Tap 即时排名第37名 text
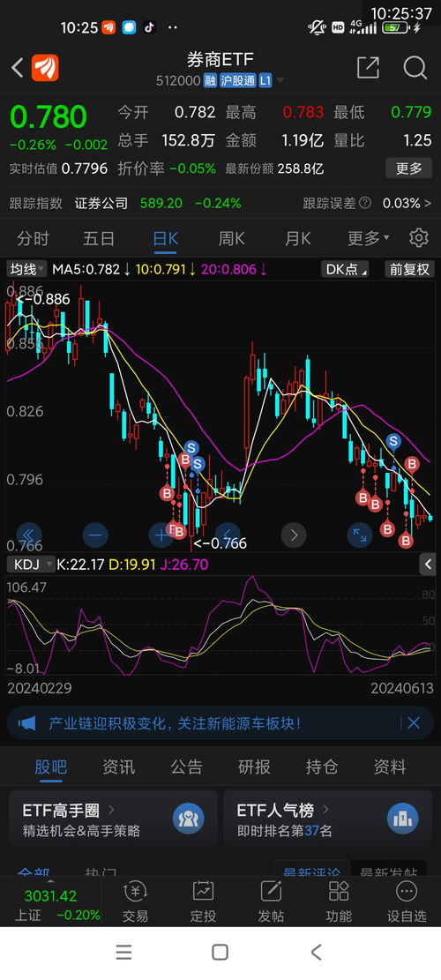Image resolution: width=441 pixels, height=980 pixels. coord(284,831)
